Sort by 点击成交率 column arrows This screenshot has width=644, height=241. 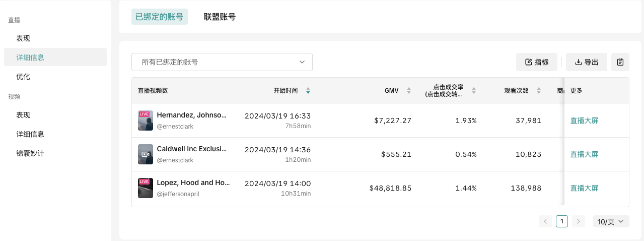point(473,91)
